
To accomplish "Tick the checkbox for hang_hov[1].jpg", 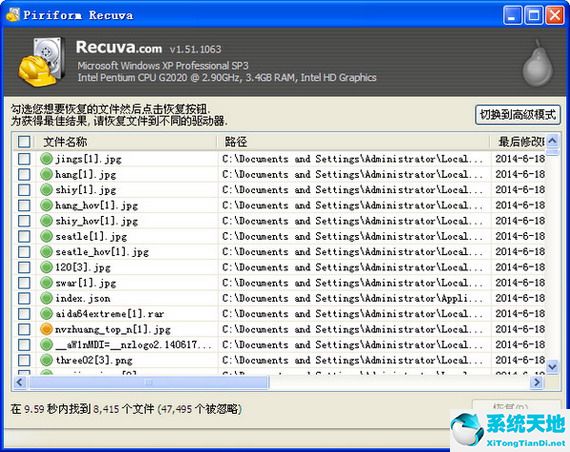I will click(x=24, y=205).
